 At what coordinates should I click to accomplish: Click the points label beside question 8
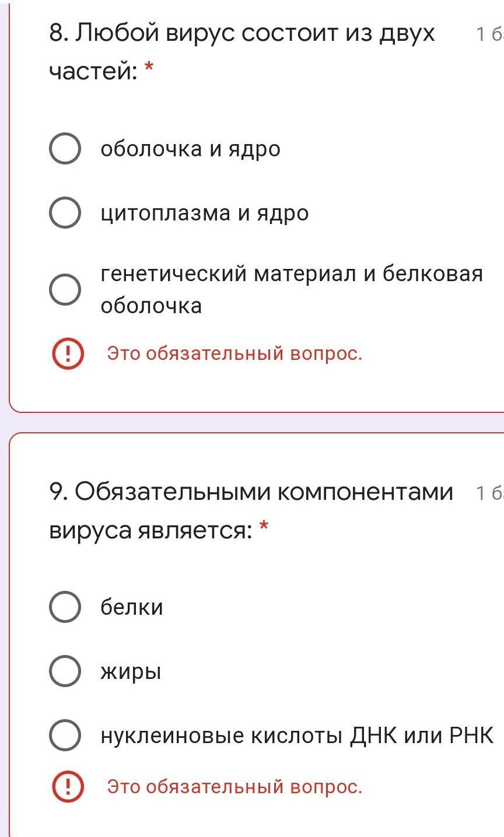coord(489,34)
